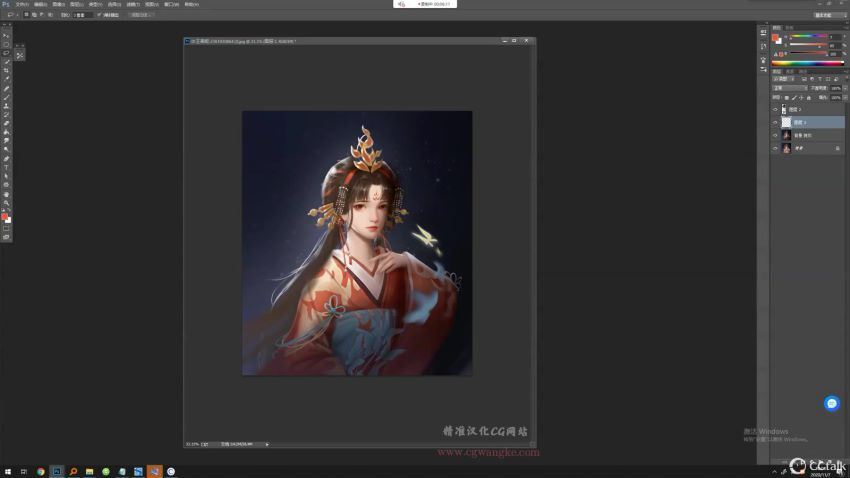Switch to the Swatches (色板) tab
The image size is (850, 478).
(789, 28)
